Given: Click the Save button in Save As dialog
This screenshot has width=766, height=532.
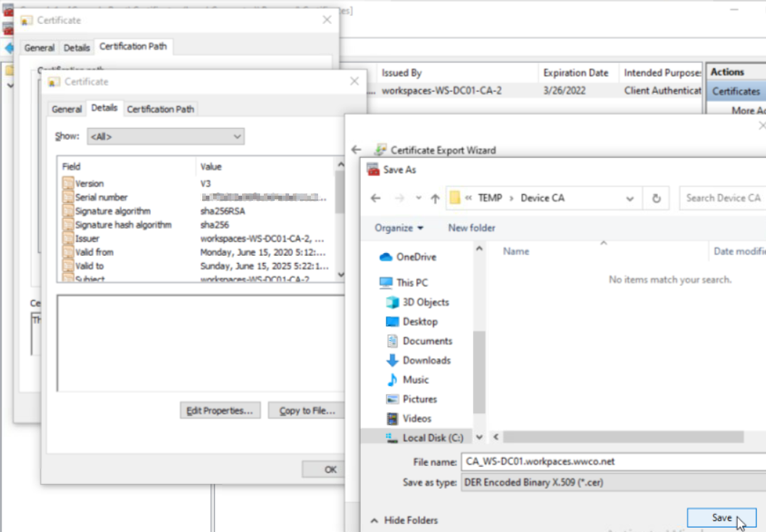Looking at the screenshot, I should [x=721, y=518].
